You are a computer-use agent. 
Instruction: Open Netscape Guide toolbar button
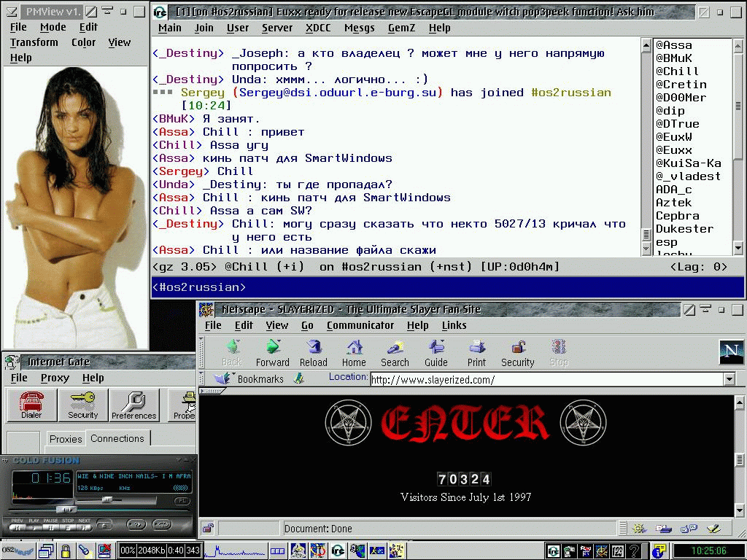[x=436, y=353]
